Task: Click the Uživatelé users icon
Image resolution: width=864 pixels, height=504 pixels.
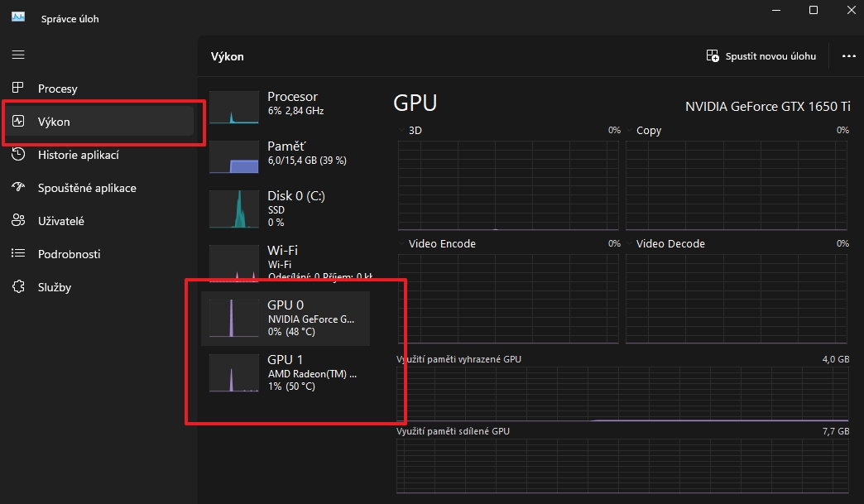Action: pos(18,221)
